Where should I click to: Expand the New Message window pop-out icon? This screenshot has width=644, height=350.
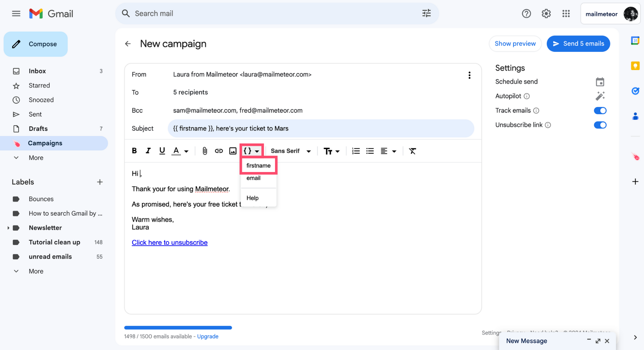(598, 341)
